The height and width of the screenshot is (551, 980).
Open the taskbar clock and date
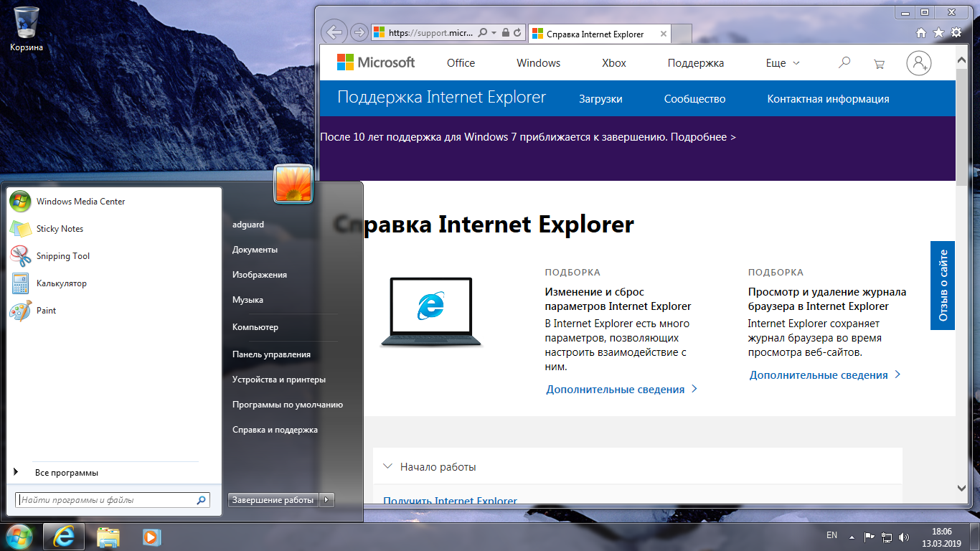[941, 537]
